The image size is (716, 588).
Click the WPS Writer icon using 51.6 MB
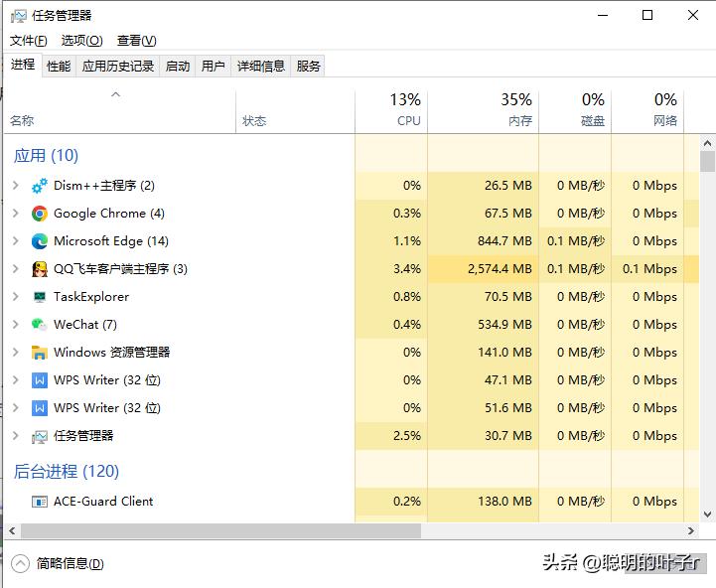pyautogui.click(x=40, y=408)
